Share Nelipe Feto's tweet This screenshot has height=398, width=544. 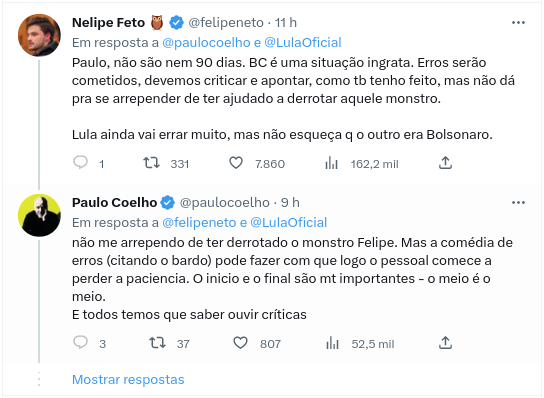tap(445, 163)
